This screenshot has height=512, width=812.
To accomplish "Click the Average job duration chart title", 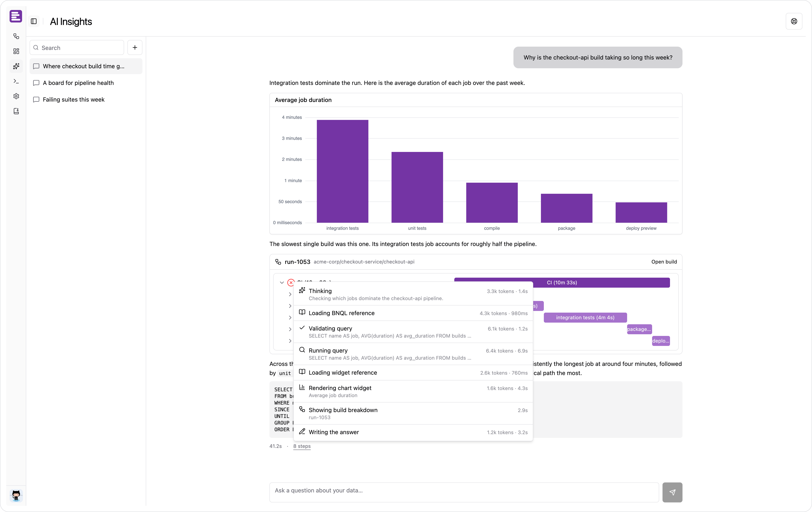I will point(303,100).
